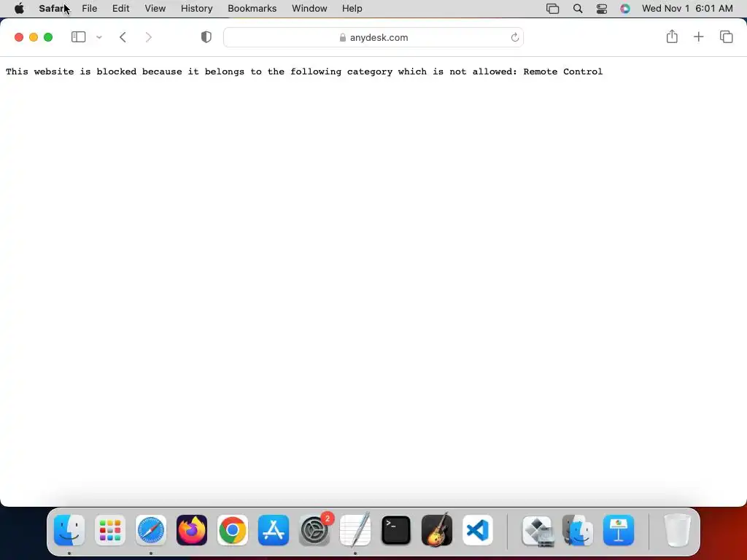This screenshot has height=560, width=747.
Task: Open the Apple menu
Action: tap(19, 9)
